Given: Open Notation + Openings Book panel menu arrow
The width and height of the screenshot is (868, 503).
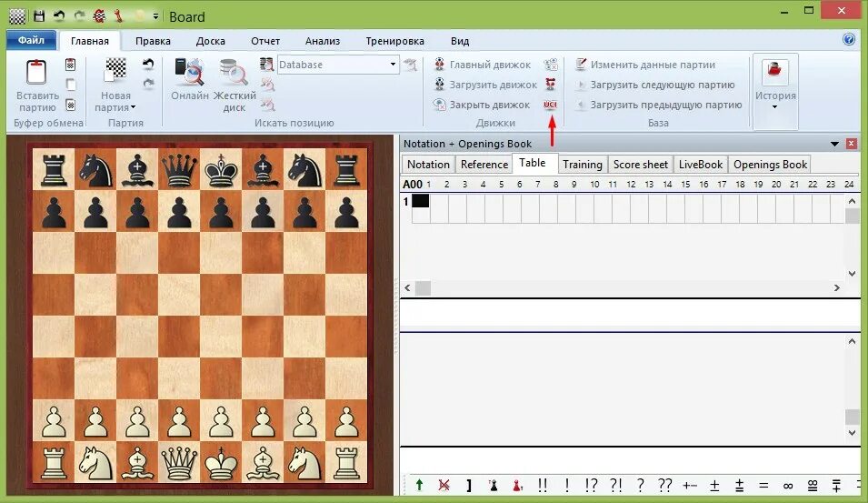Looking at the screenshot, I should 834,144.
